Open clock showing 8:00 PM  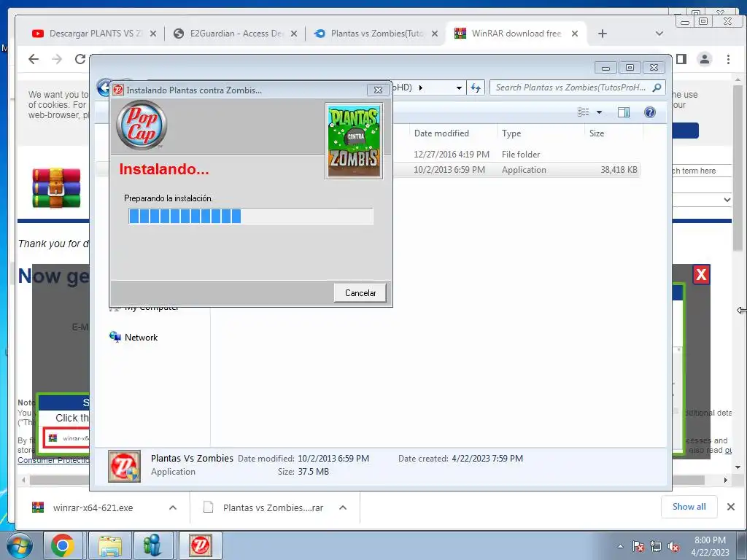coord(710,546)
